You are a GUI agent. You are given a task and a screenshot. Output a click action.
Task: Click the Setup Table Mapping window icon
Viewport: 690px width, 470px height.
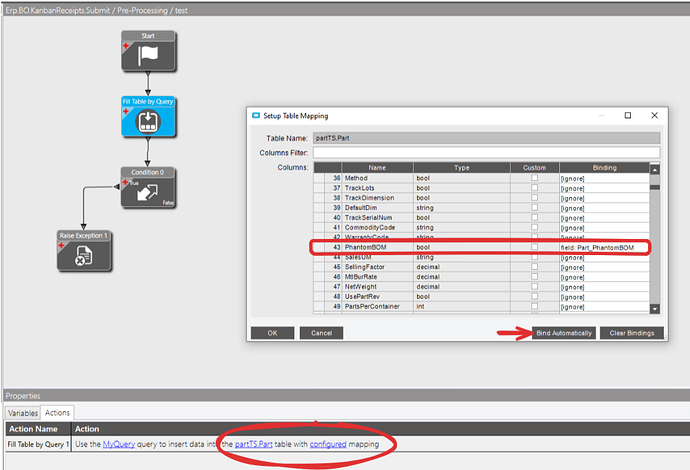(x=256, y=115)
